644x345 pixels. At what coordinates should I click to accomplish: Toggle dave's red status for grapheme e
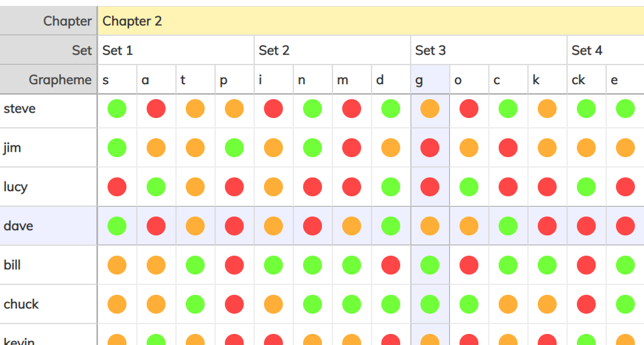point(626,226)
